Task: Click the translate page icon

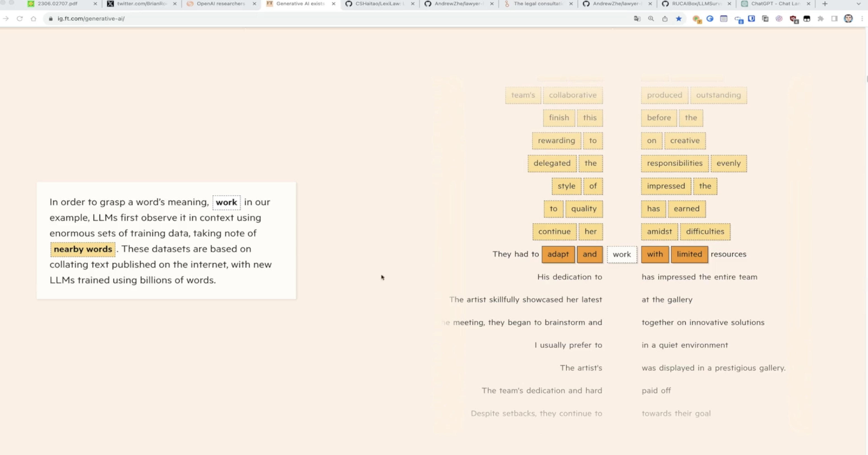Action: coord(637,18)
